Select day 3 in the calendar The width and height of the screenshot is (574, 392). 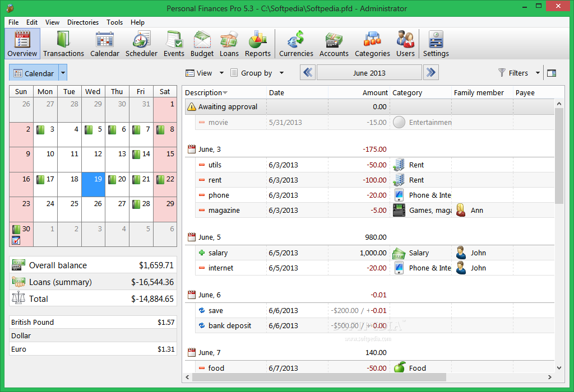coord(45,134)
